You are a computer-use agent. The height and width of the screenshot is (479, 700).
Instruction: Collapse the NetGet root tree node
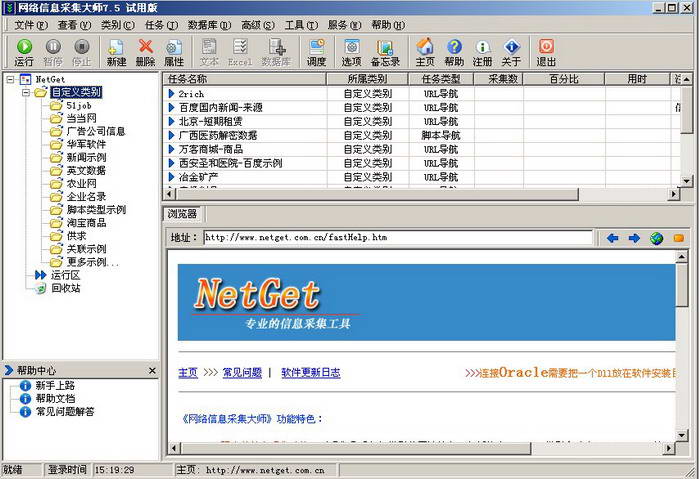10,79
